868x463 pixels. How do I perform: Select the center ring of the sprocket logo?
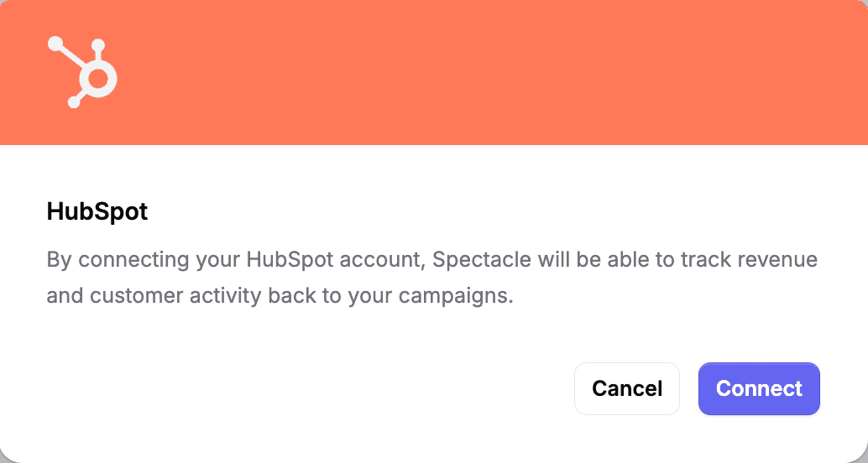coord(98,80)
